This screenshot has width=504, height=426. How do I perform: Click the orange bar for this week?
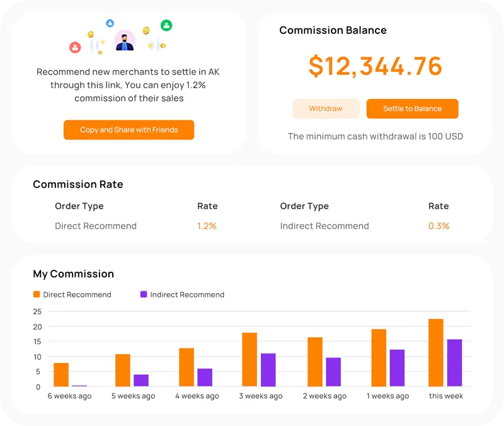436,353
